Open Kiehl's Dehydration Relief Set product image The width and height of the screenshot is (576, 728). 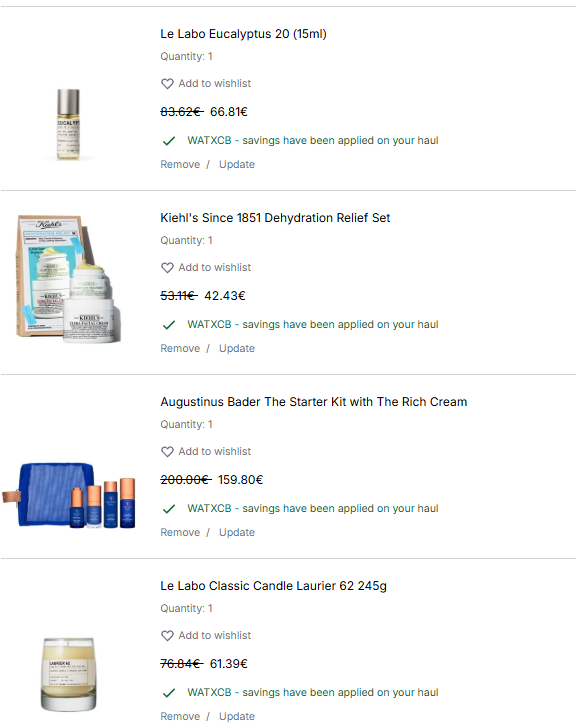(68, 279)
